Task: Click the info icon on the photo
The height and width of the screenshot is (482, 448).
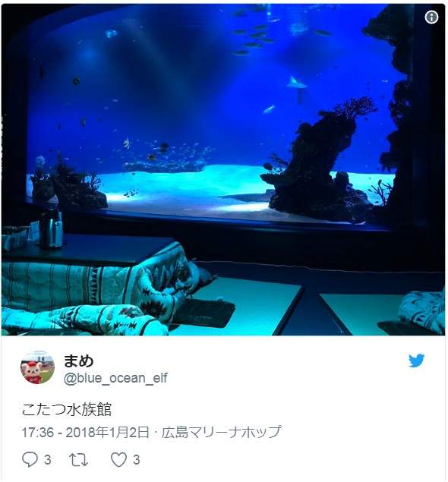Action: [431, 17]
